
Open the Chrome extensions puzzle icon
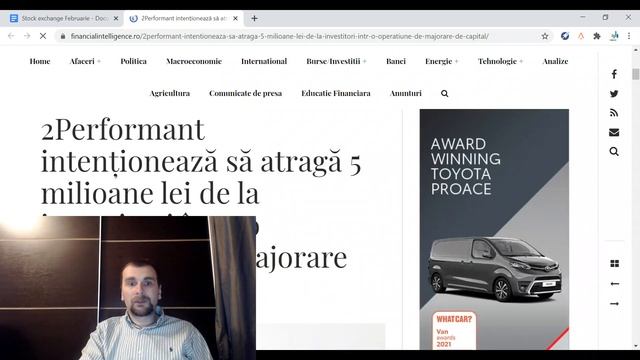[597, 36]
